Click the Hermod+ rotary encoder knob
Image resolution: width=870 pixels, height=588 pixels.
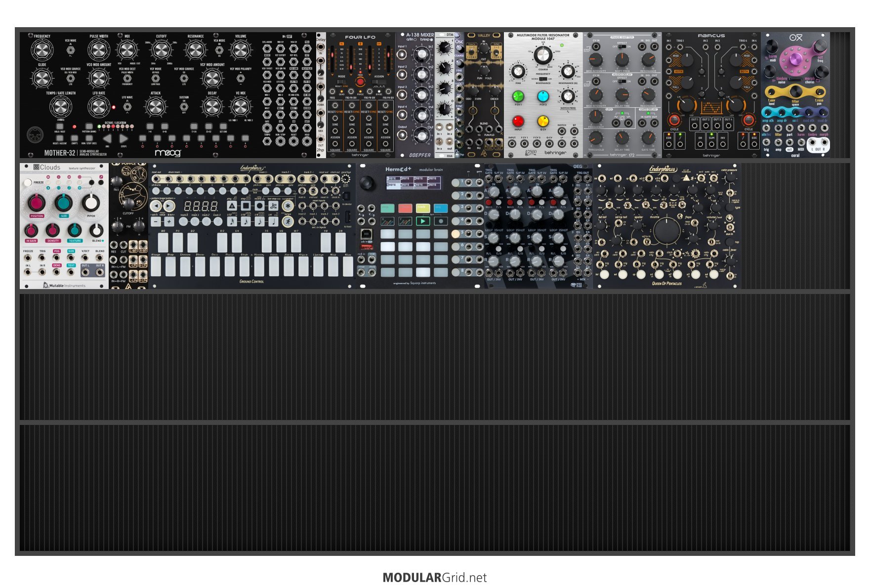(x=368, y=183)
